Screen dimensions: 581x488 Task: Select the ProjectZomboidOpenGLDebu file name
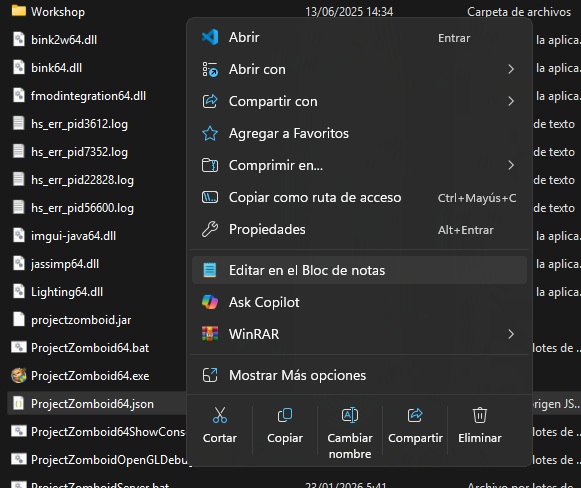109,460
